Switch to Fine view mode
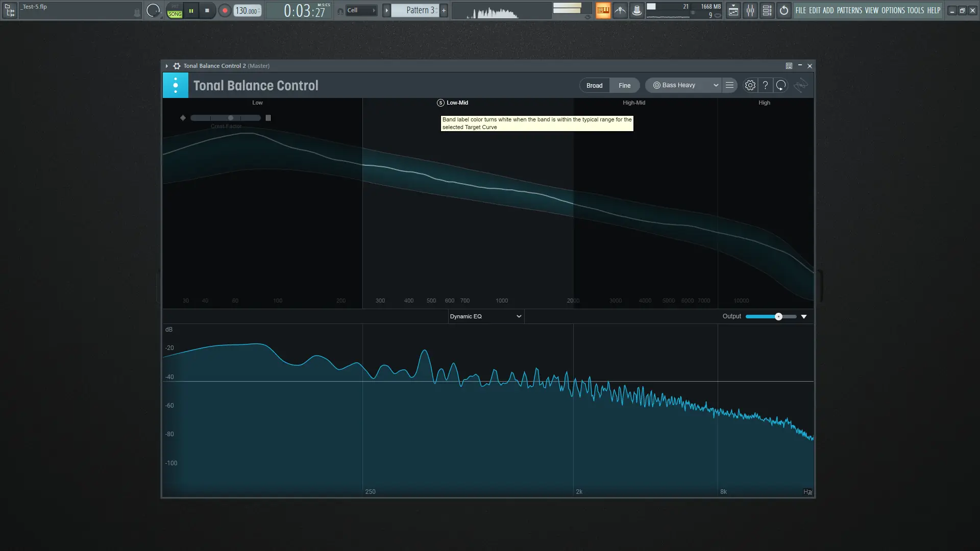 click(624, 85)
